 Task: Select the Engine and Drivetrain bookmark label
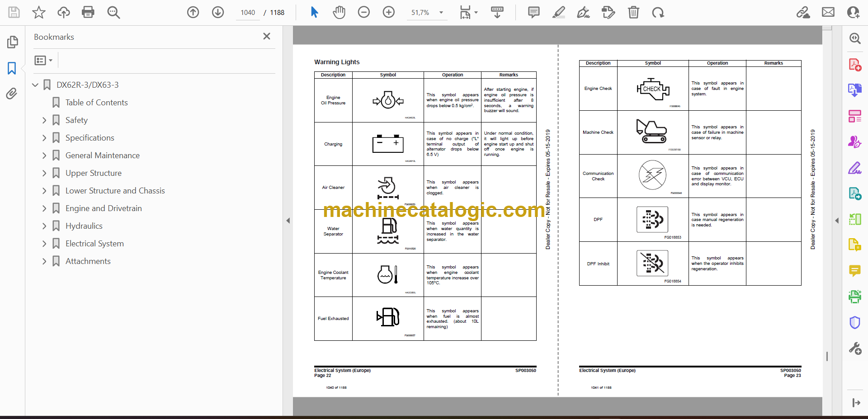coord(104,208)
